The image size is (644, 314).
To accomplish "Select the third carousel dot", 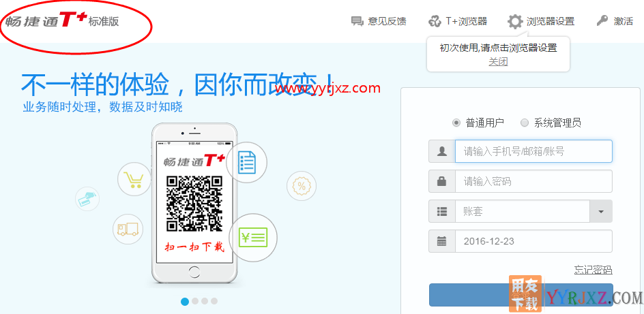I will tap(205, 301).
